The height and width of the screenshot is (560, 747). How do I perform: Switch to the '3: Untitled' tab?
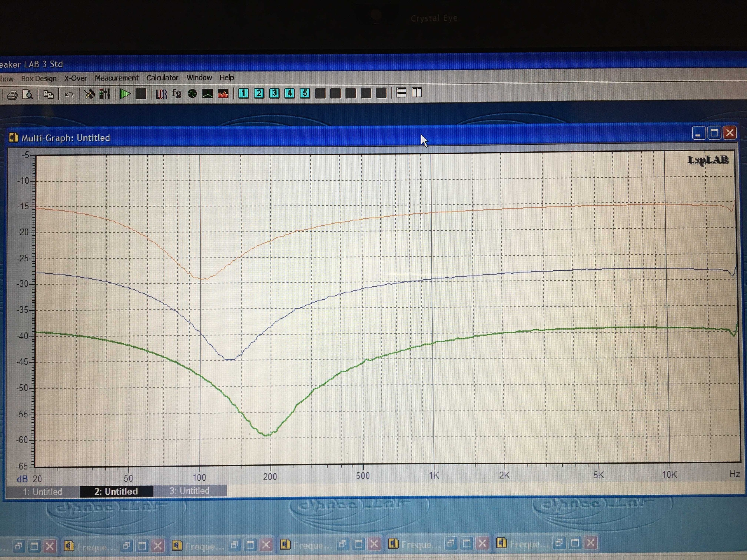click(189, 491)
